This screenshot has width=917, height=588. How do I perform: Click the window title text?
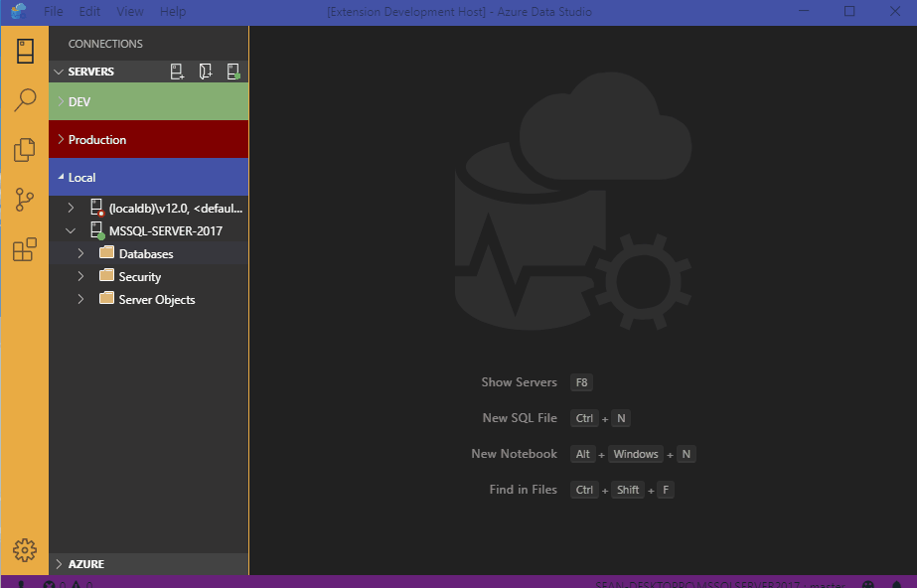pos(459,12)
